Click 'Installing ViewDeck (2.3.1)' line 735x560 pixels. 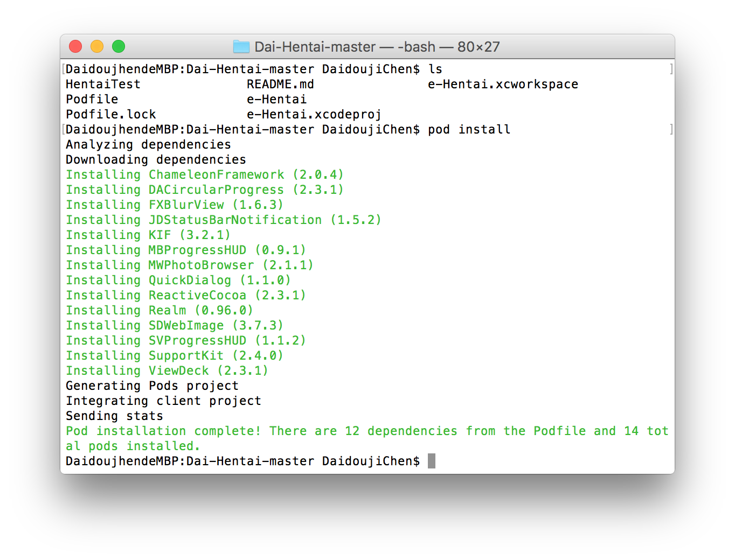coord(167,371)
